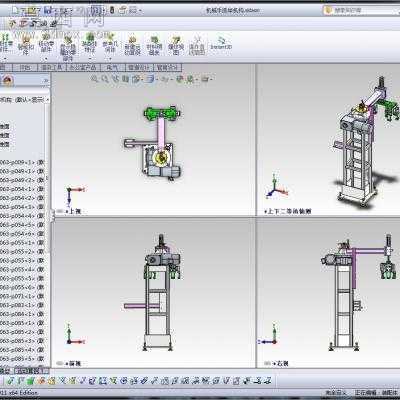The height and width of the screenshot is (400, 400).
Task: Click the Reference Geometry (参考几何体) icon
Action: tap(110, 43)
